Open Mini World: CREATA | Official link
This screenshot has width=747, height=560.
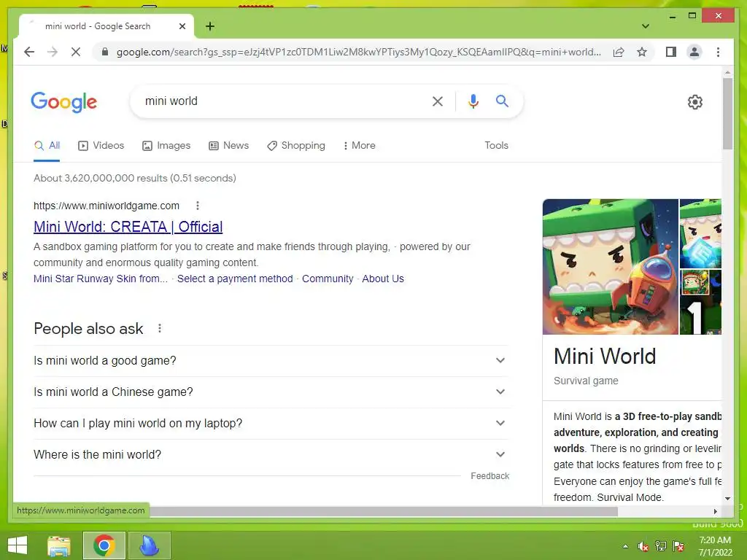128,227
